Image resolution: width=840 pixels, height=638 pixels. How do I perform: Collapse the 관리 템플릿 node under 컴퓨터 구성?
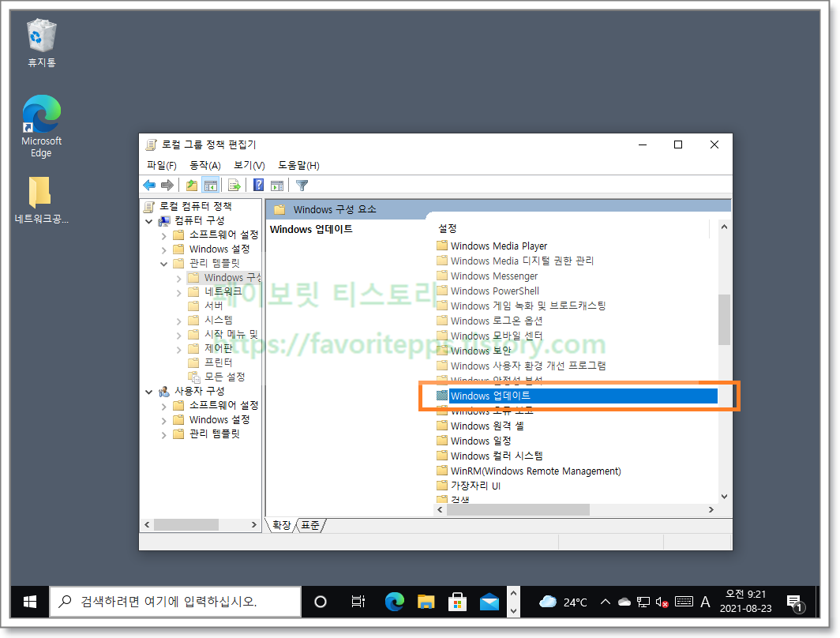164,264
